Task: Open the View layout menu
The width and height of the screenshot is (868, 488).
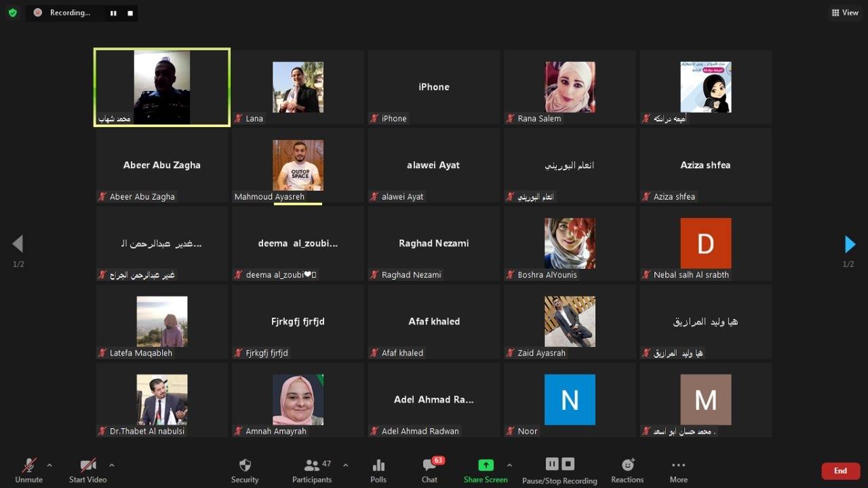Action: 845,13
